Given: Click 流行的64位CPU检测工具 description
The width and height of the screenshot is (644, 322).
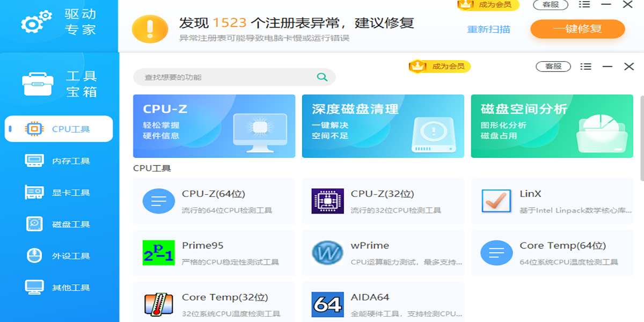Looking at the screenshot, I should pyautogui.click(x=227, y=210).
